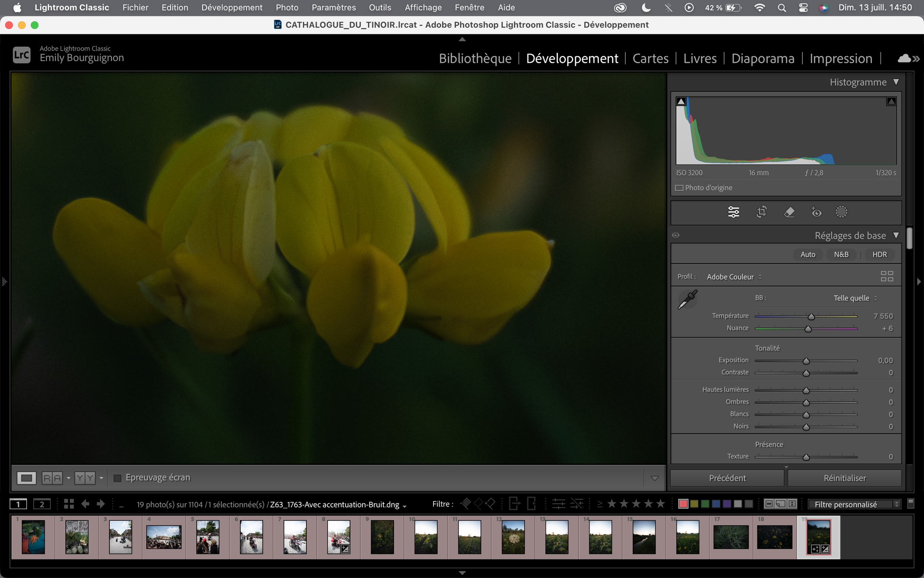Click the Réinitialiser button

845,478
